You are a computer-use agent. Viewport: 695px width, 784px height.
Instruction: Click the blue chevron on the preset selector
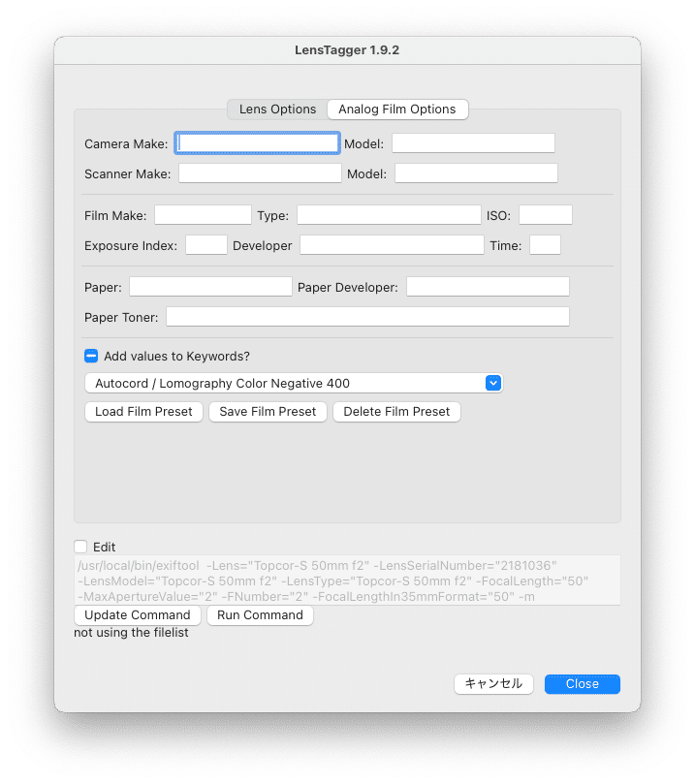[493, 382]
